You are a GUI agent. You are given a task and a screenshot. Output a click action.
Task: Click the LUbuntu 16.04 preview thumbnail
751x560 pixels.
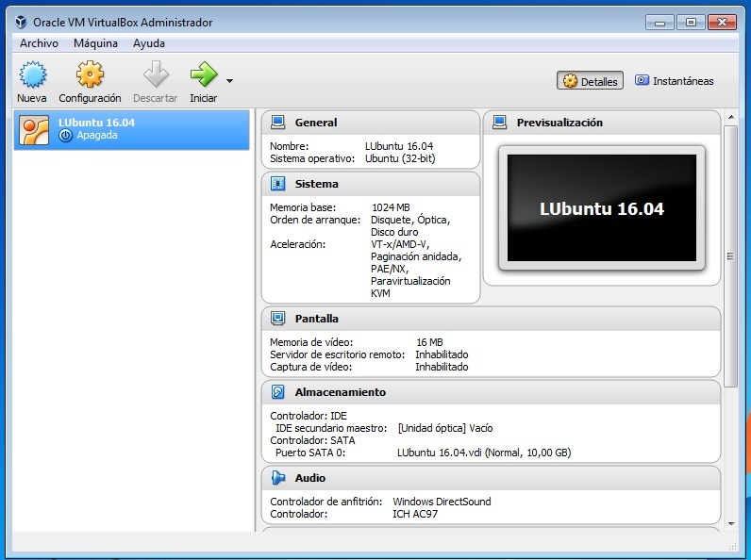point(602,207)
